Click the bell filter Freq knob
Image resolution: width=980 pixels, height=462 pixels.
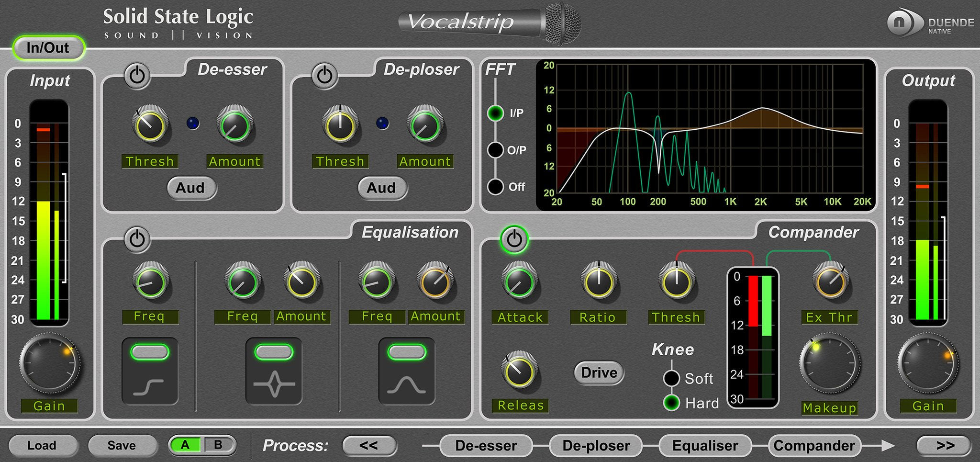tap(377, 281)
